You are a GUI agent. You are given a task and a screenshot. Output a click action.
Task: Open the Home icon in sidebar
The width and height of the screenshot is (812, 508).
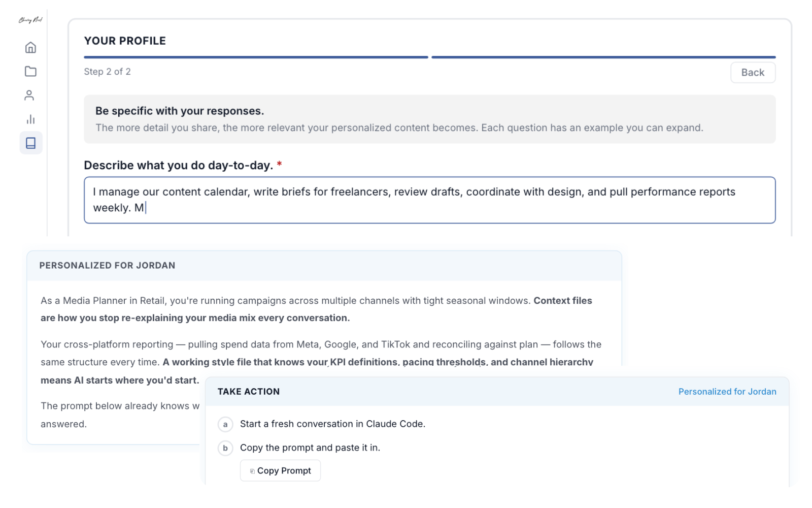coord(30,47)
